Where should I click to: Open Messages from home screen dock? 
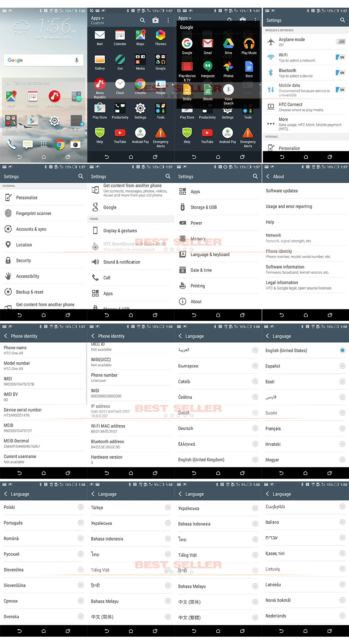(28, 145)
